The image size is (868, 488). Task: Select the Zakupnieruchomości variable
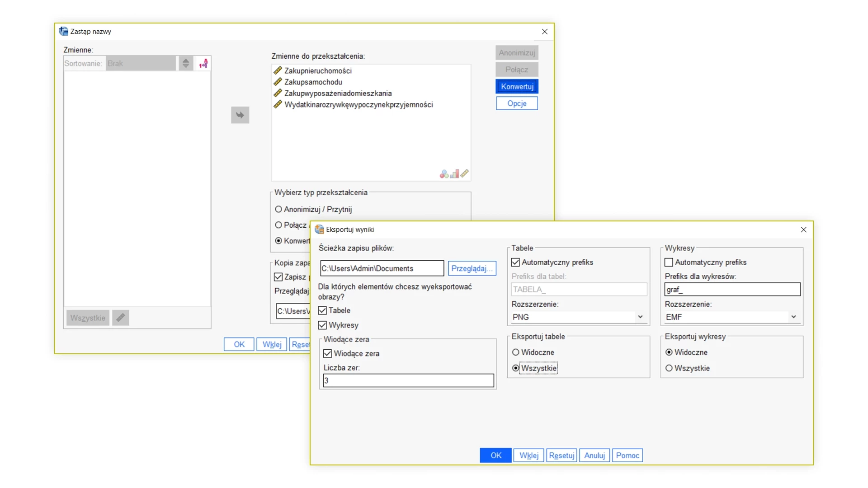(x=317, y=70)
